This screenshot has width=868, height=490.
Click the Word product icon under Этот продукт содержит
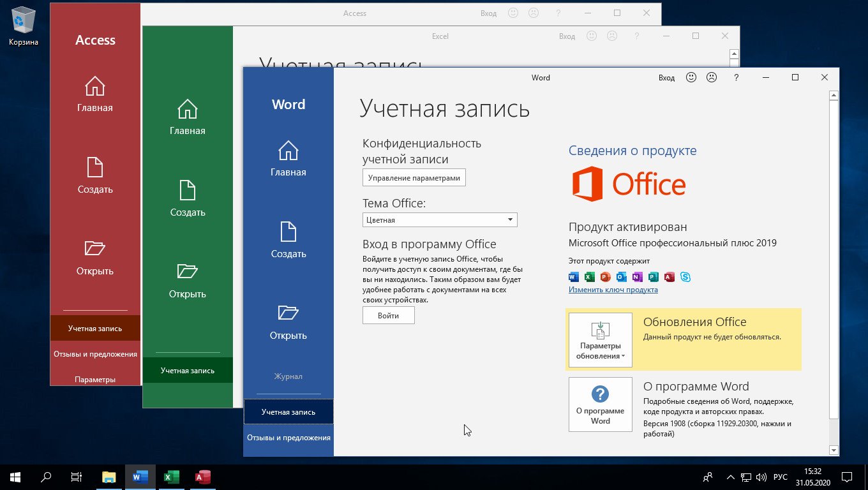573,276
